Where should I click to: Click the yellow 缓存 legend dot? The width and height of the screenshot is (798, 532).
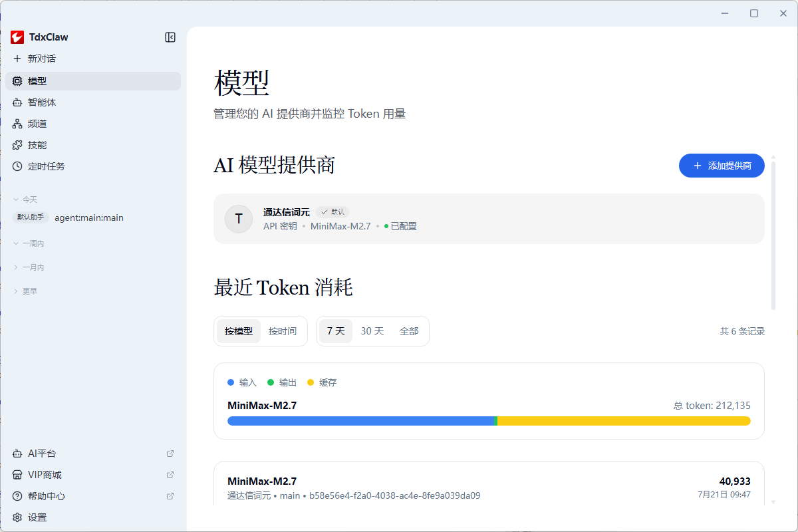[x=311, y=382]
